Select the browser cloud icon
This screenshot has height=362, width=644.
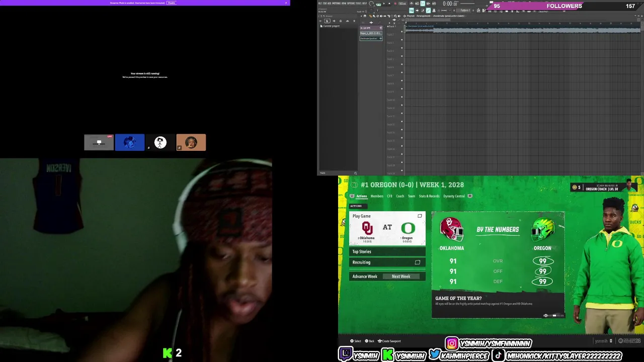pos(348,21)
